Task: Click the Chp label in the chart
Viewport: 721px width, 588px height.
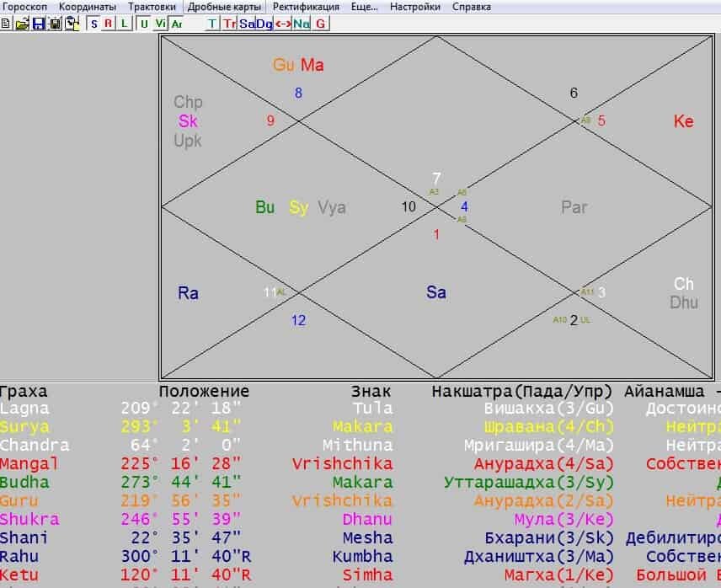Action: (188, 102)
